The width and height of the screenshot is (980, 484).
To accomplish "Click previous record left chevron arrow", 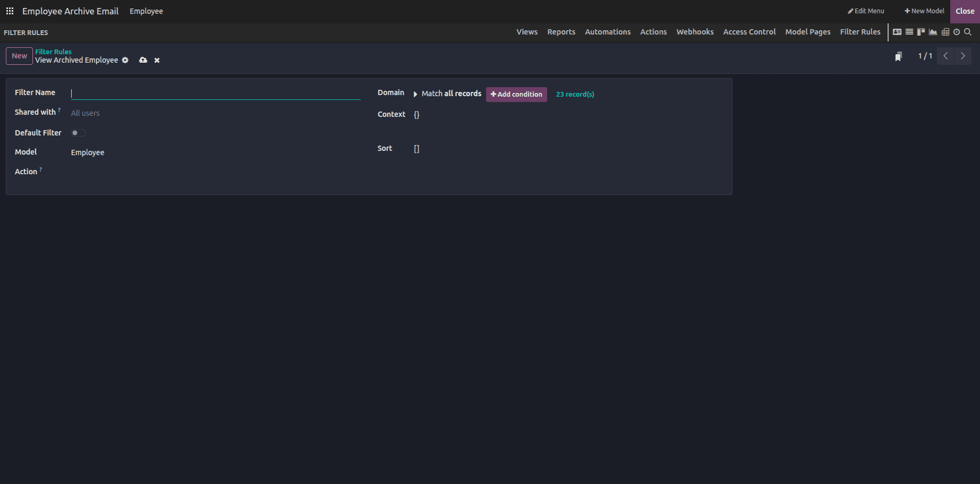I will coord(945,55).
